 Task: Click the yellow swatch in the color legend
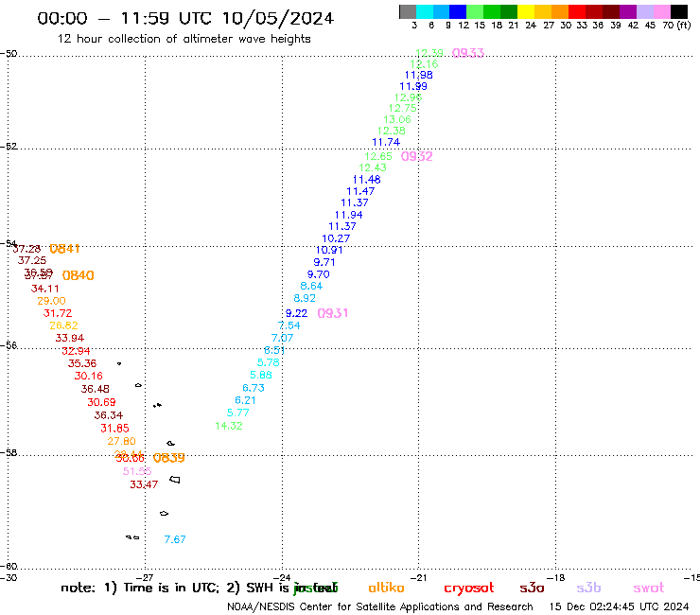point(526,11)
